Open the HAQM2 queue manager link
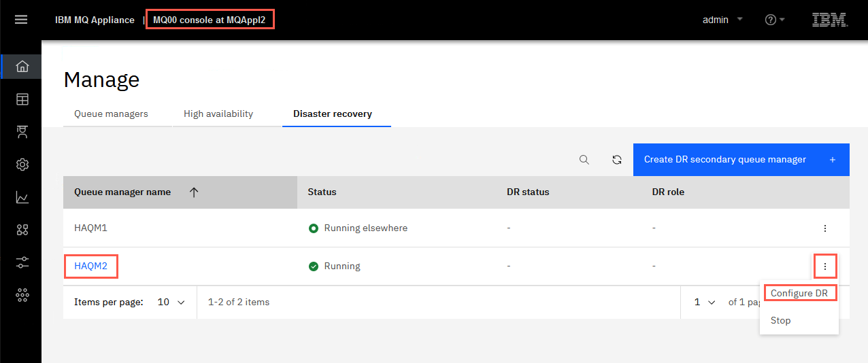The width and height of the screenshot is (868, 363). tap(91, 266)
